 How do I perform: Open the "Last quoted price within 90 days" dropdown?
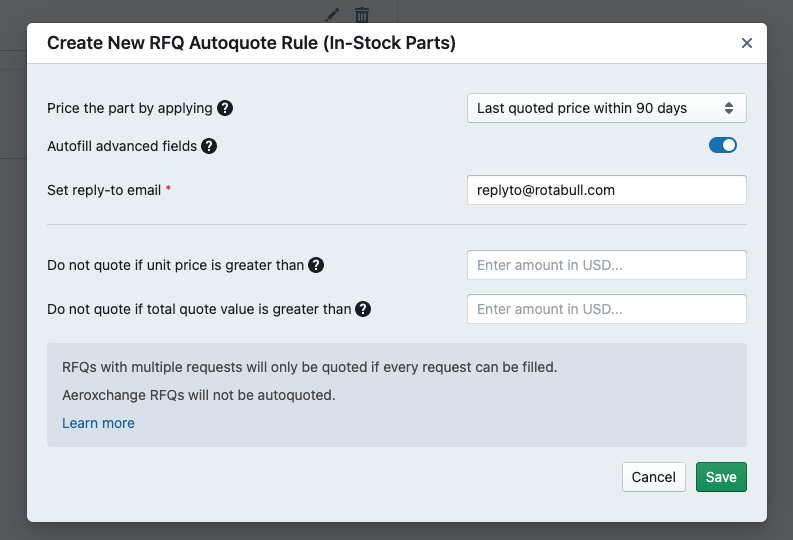606,108
